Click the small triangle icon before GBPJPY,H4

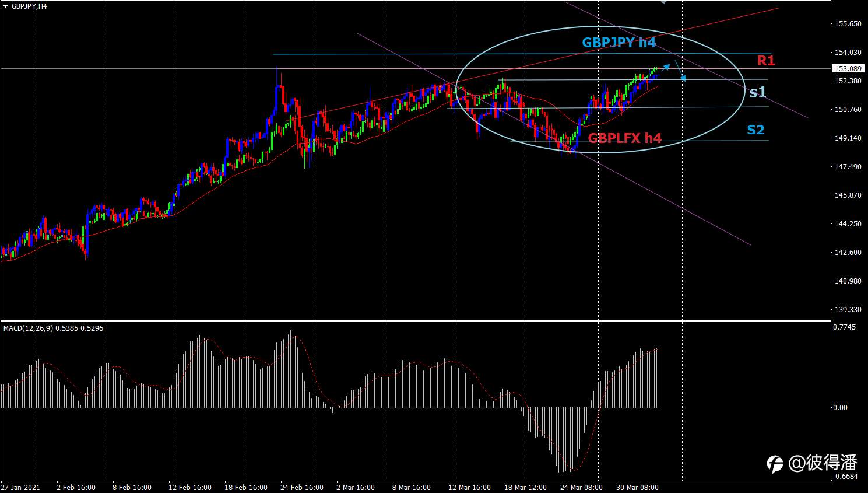click(6, 6)
